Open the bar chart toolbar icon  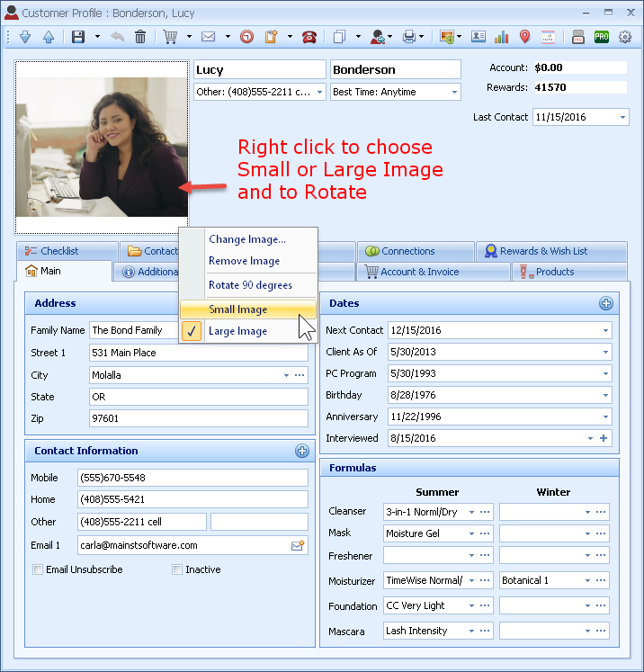click(x=501, y=37)
